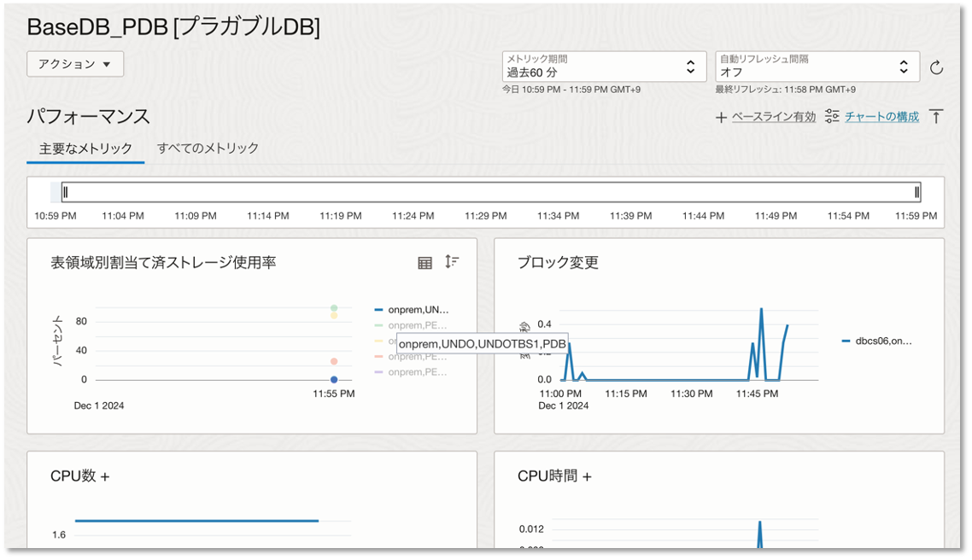Switch storage chart to table view icon
Screen dimensions: 972x560
coord(425,263)
